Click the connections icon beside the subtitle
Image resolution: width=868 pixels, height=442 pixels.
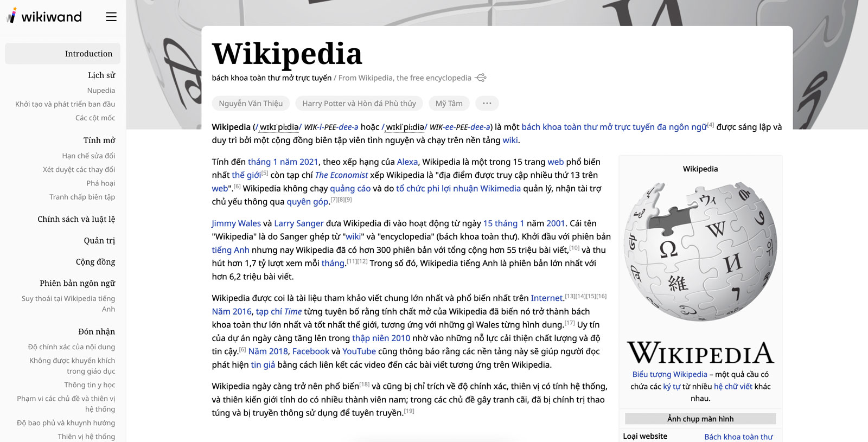[x=481, y=78]
